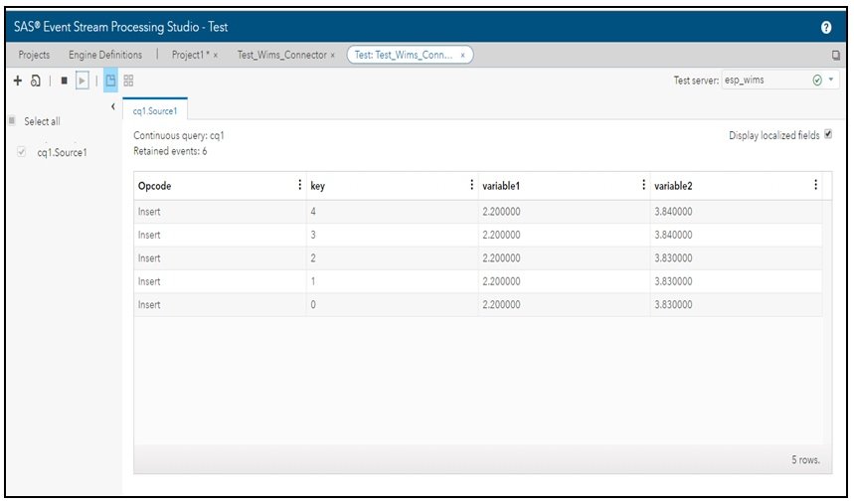Open the Projects tab
This screenshot has height=504, width=854.
tap(34, 55)
